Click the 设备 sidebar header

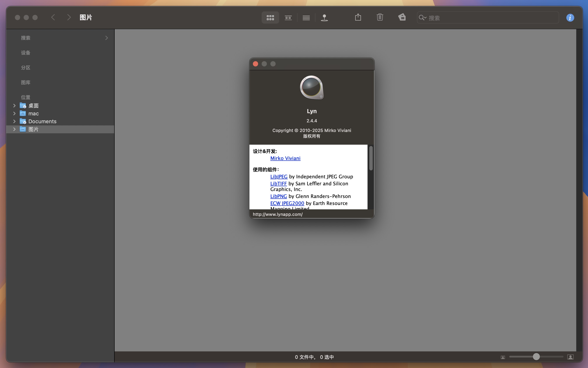coord(26,53)
